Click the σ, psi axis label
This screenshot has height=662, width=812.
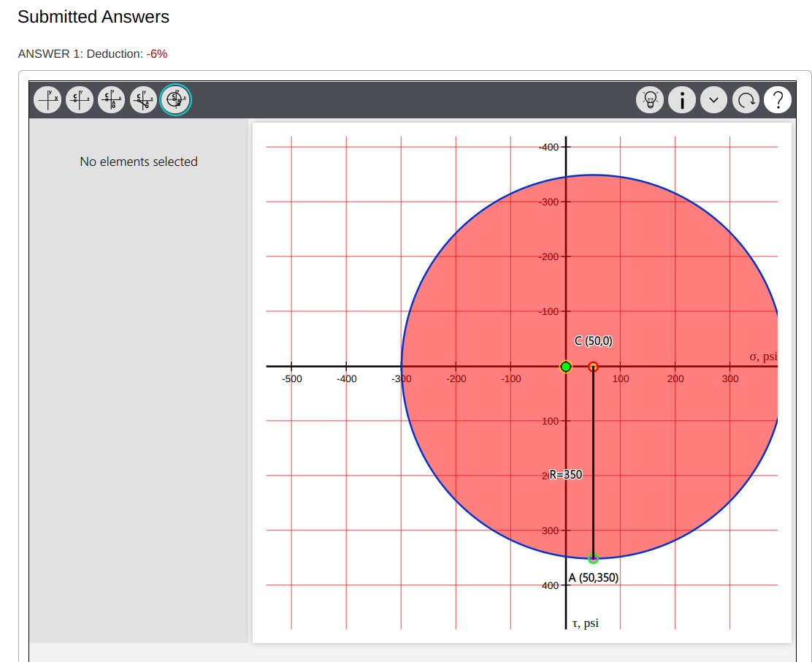(x=763, y=356)
